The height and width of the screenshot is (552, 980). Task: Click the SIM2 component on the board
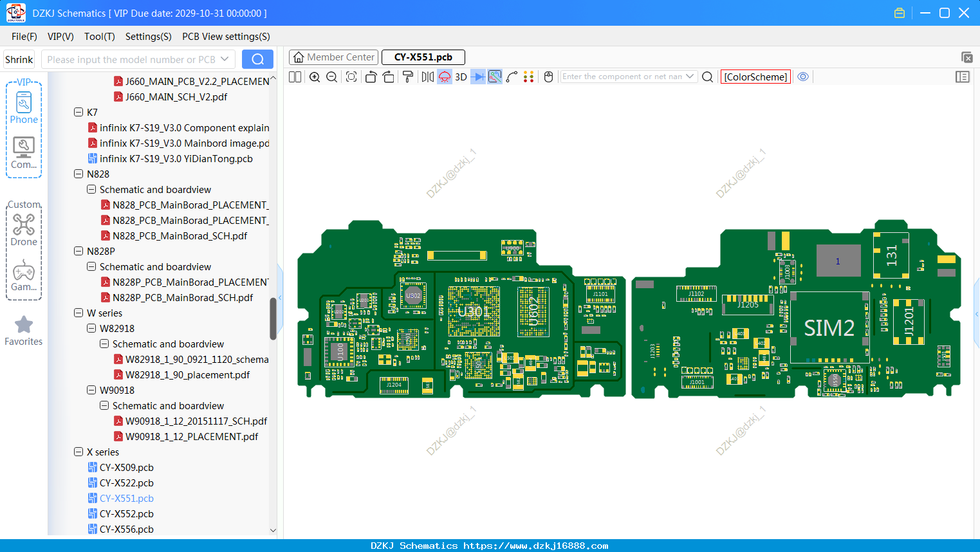pyautogui.click(x=829, y=327)
